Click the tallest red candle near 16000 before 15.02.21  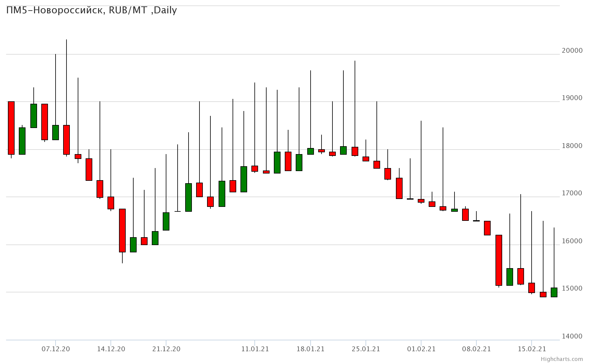(499, 260)
